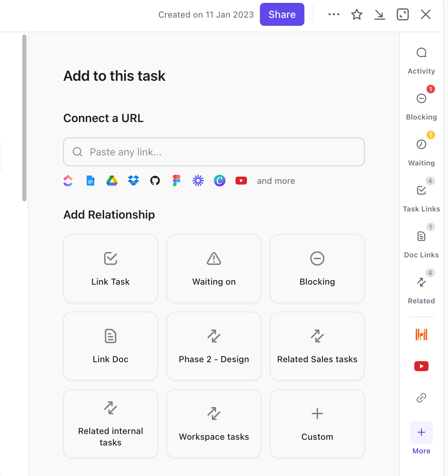The height and width of the screenshot is (476, 448).
Task: Create a Custom relationship
Action: [x=317, y=424]
